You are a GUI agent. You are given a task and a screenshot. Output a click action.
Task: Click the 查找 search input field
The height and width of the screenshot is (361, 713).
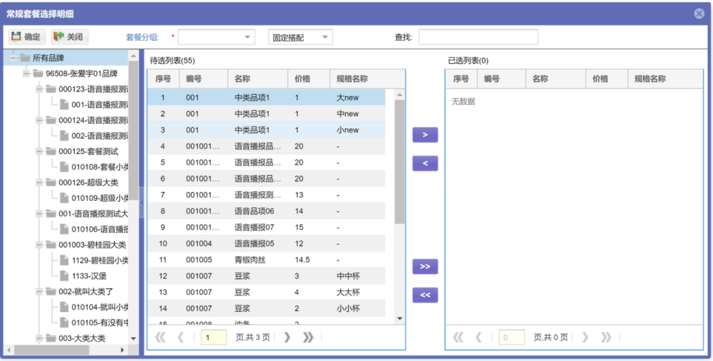click(478, 37)
